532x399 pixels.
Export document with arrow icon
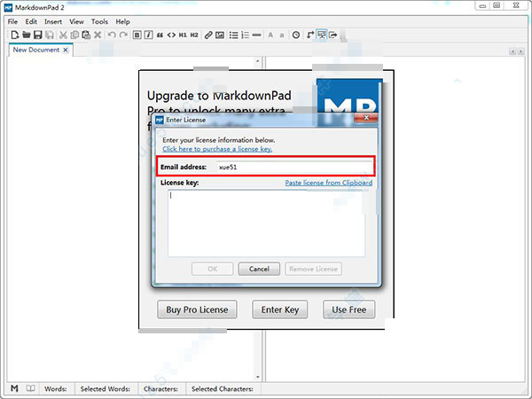click(333, 35)
